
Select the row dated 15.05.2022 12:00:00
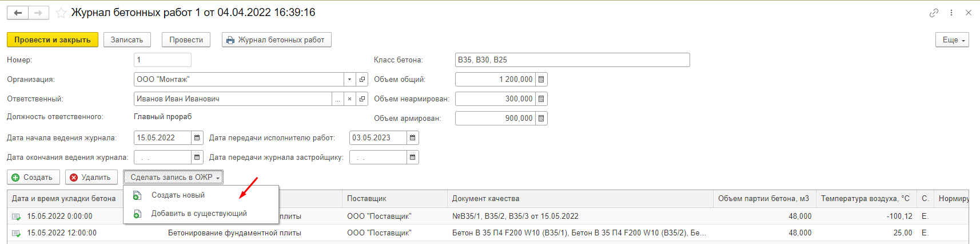point(62,233)
